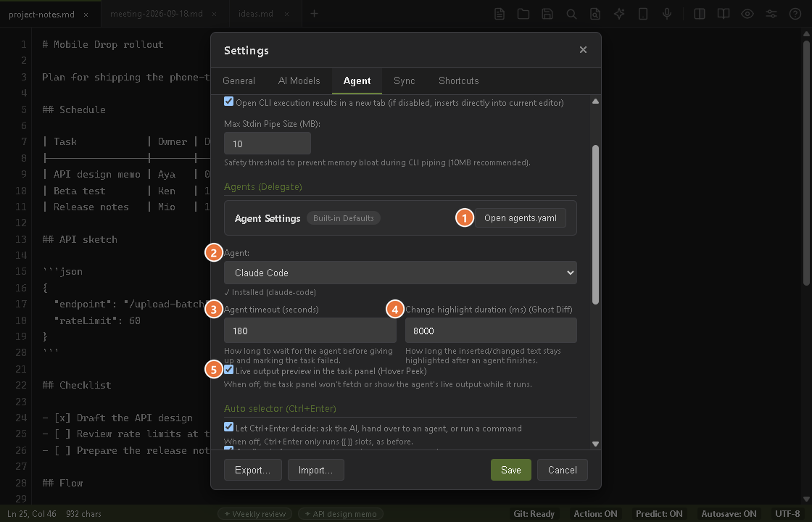Open the folder icon in the toolbar
Screen dimensions: 812x522
[523, 14]
